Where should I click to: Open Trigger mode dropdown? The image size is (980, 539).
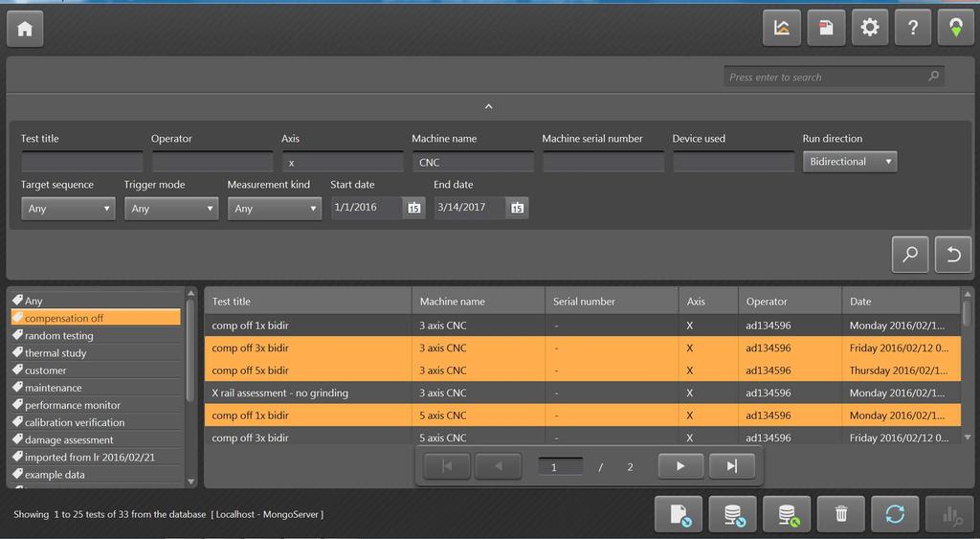point(171,209)
